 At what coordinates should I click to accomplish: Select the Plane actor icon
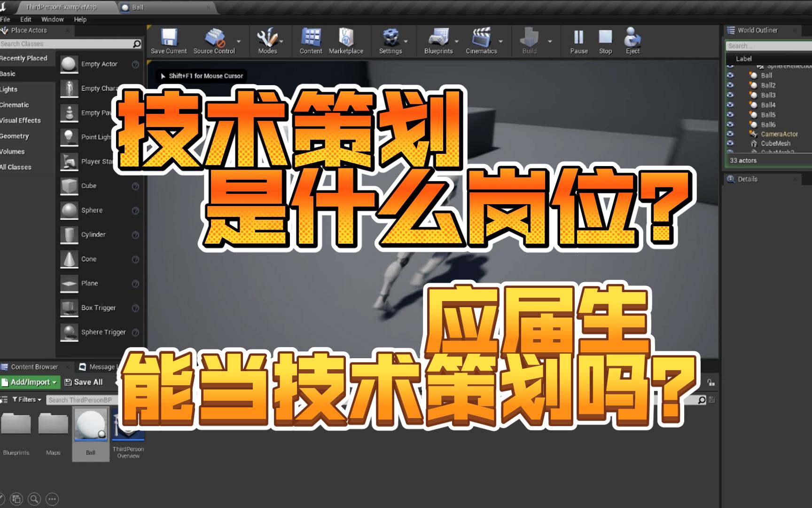pos(69,284)
